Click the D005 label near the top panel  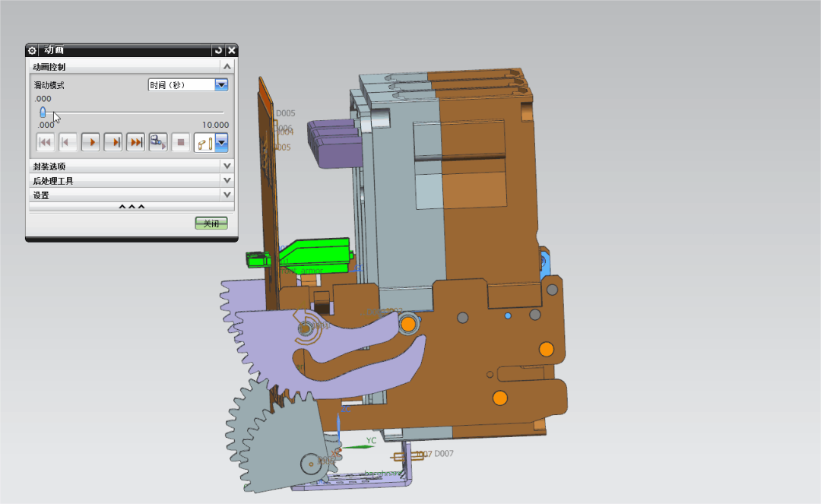click(x=285, y=113)
